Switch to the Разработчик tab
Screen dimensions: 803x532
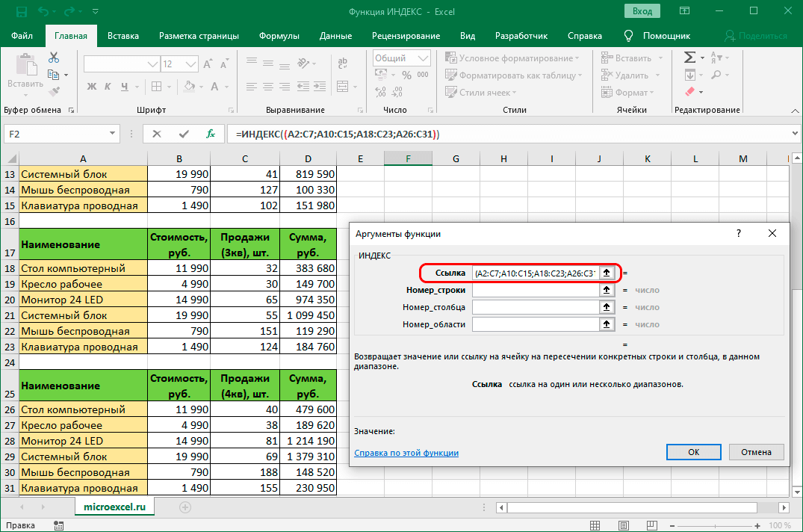tap(521, 36)
